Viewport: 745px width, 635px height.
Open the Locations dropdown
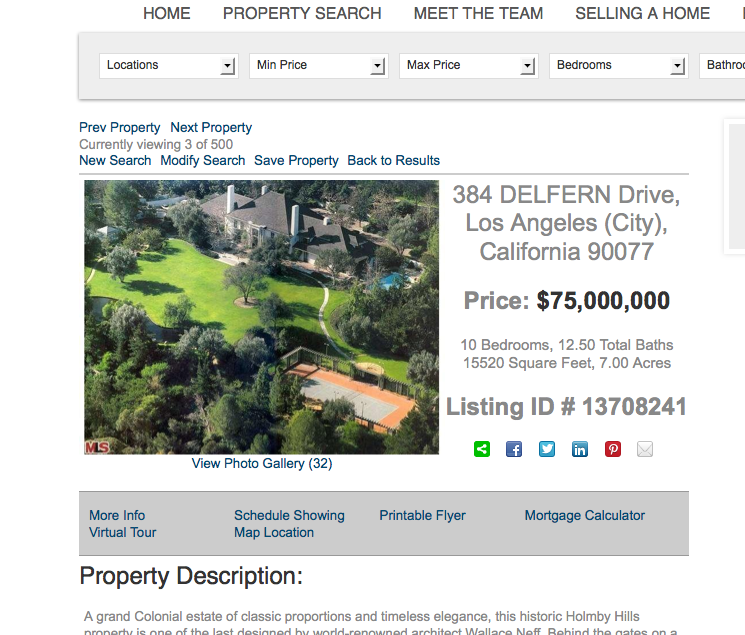(169, 66)
